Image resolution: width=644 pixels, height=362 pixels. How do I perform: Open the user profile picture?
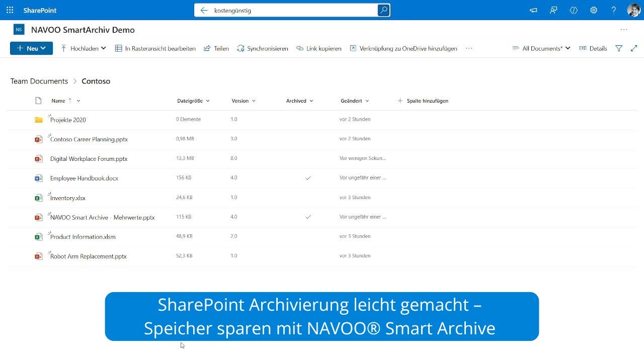click(x=633, y=10)
